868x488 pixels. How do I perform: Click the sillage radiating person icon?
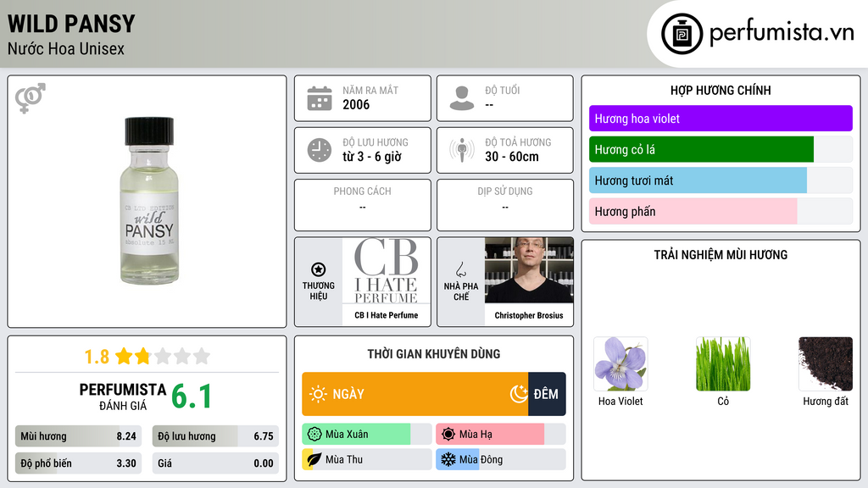point(462,150)
